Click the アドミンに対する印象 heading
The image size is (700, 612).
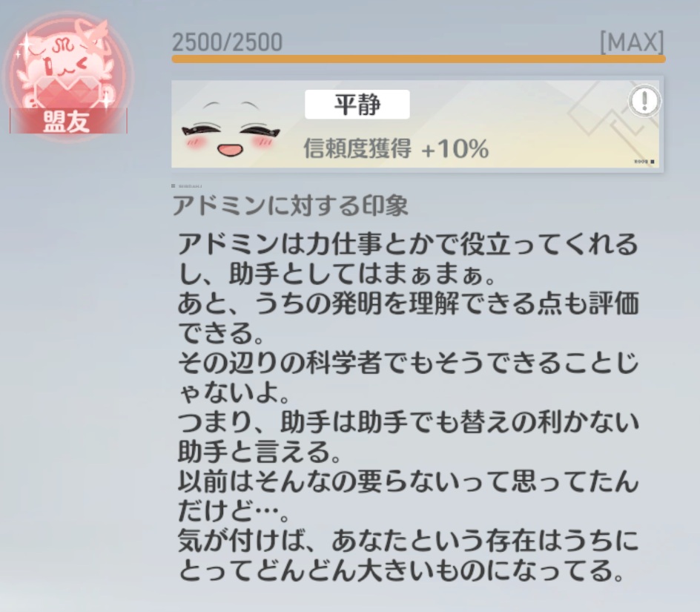(x=290, y=205)
